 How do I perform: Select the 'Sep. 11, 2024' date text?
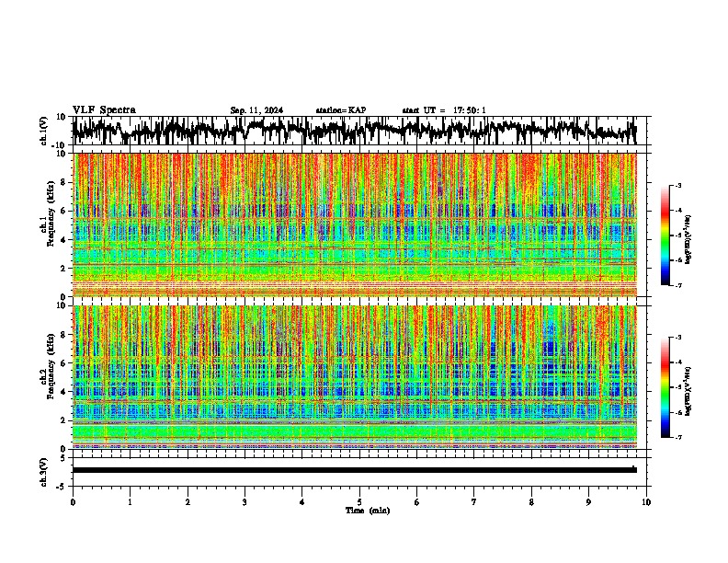point(256,110)
